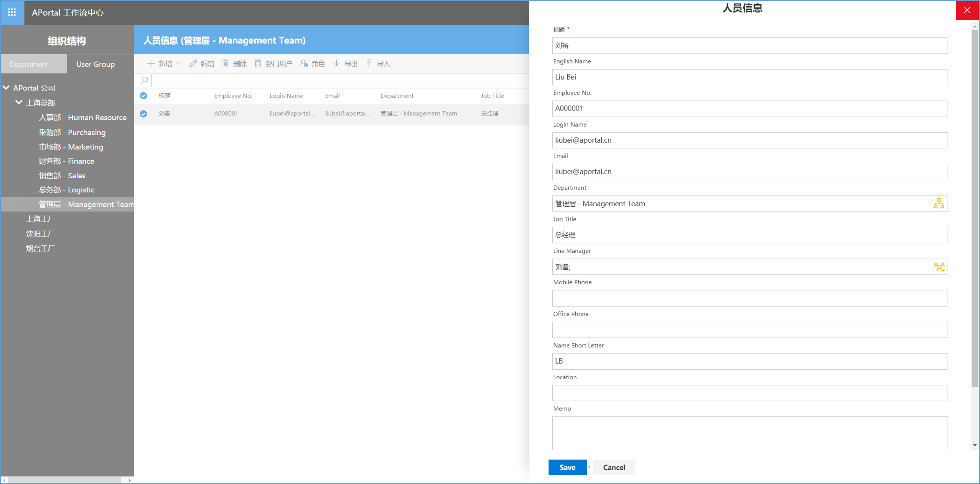Click the Mobile Phone input field
Screen dimensions: 980x484
click(x=750, y=298)
